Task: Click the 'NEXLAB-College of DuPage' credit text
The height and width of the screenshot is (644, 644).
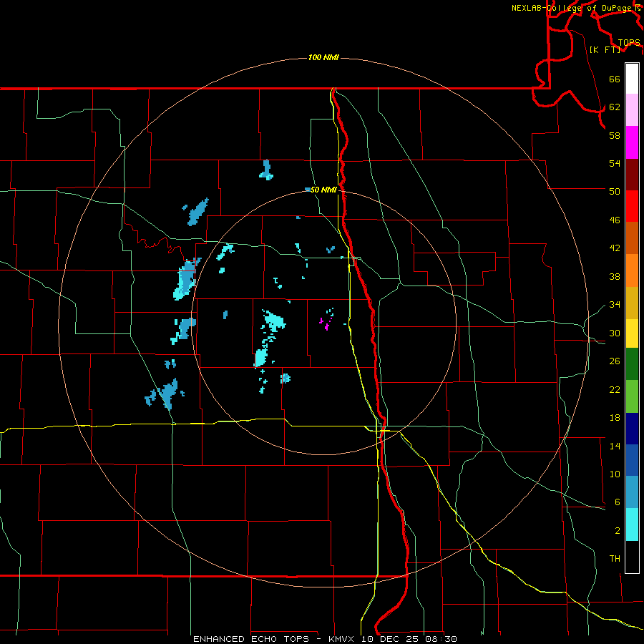Action: pos(571,8)
